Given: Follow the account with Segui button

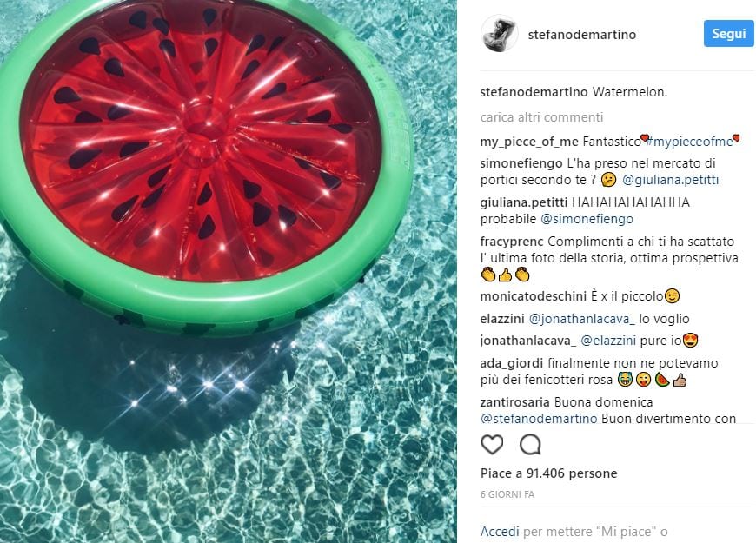Looking at the screenshot, I should click(728, 34).
